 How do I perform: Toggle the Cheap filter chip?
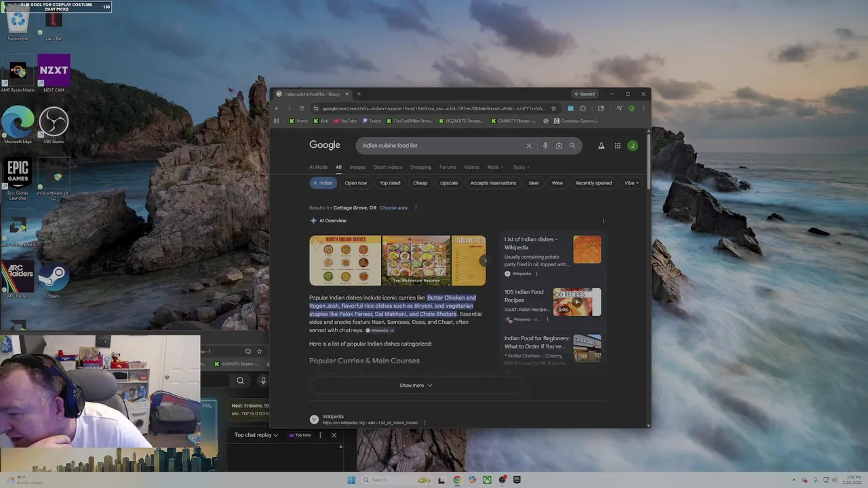pyautogui.click(x=420, y=183)
